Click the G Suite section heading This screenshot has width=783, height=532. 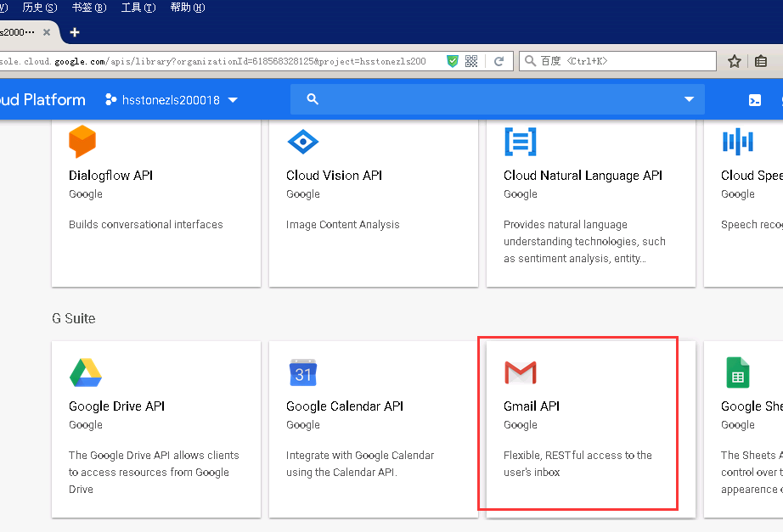pyautogui.click(x=73, y=318)
